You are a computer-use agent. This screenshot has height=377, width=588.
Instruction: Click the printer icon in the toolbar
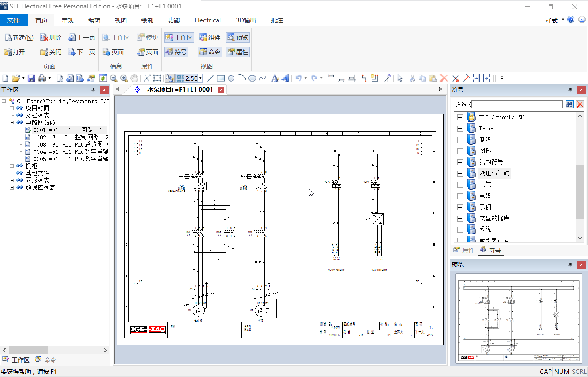[x=42, y=78]
